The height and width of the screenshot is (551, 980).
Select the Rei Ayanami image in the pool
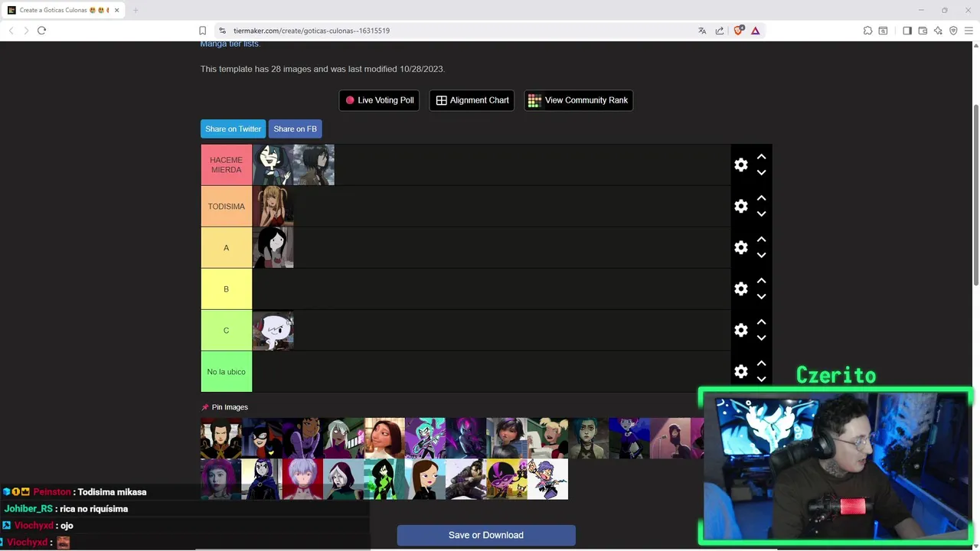click(x=302, y=479)
